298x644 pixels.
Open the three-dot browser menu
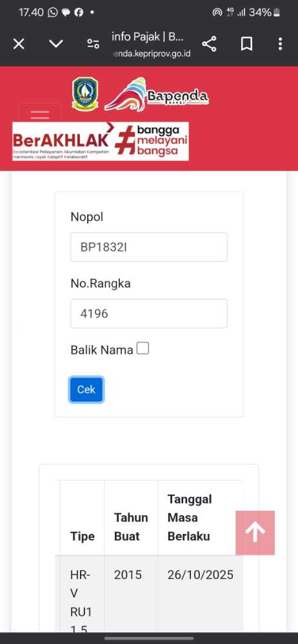(x=280, y=44)
